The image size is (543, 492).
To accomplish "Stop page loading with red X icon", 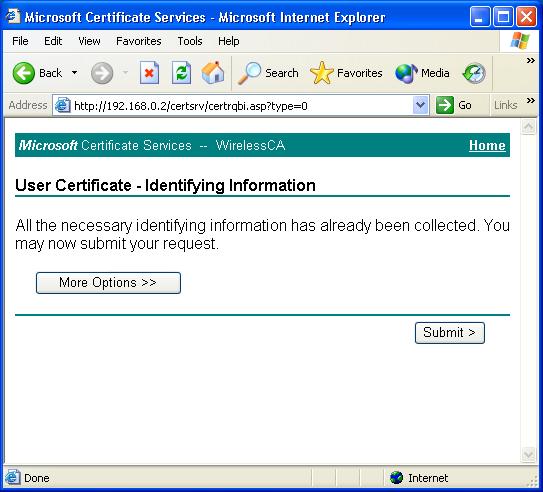I will click(x=149, y=73).
